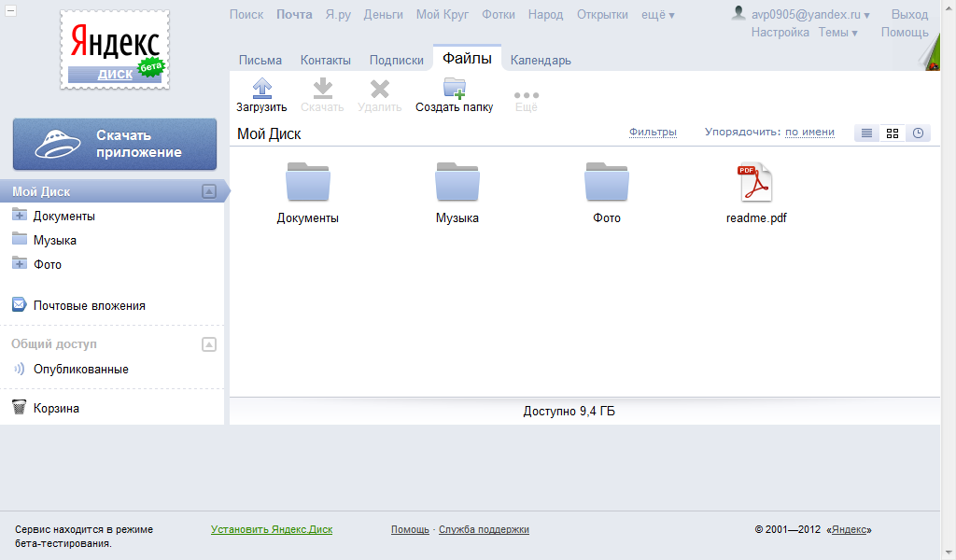Click the Скачать приложение button
This screenshot has width=956, height=560.
115,144
